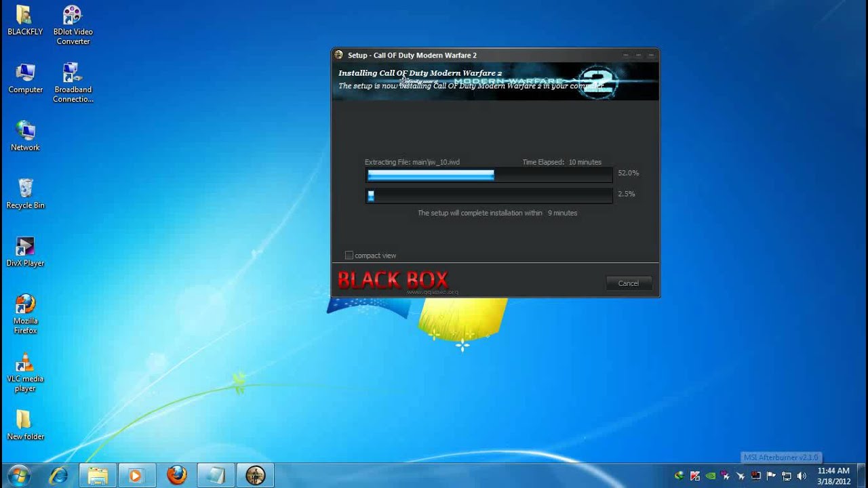The image size is (868, 488).
Task: Switch to the Modern Warfare 2 setup taskbar button
Action: pos(255,475)
